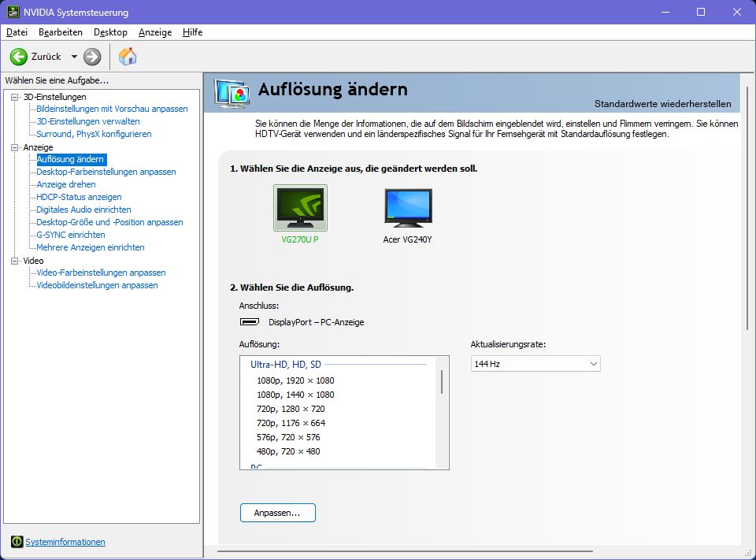Click the grey forward arrow icon

click(x=92, y=57)
